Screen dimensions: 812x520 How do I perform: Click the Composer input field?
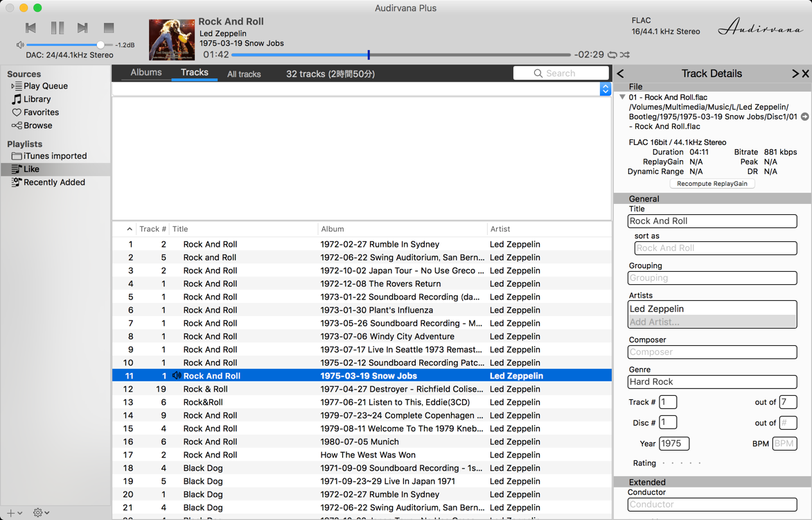pyautogui.click(x=712, y=352)
